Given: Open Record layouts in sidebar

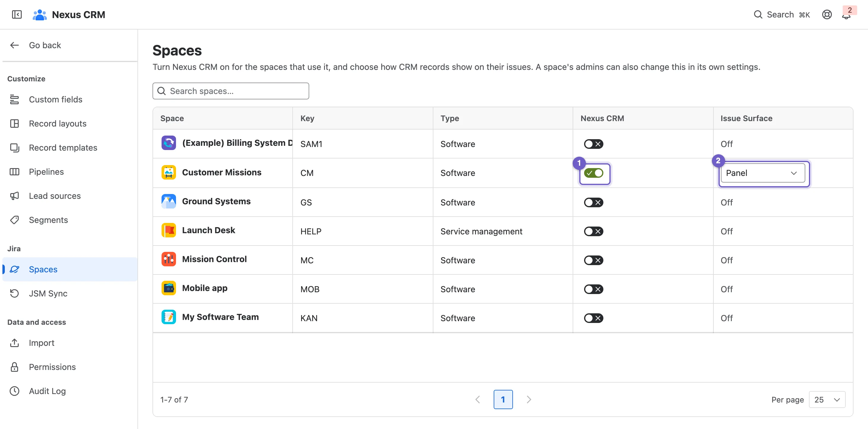Looking at the screenshot, I should tap(70, 124).
